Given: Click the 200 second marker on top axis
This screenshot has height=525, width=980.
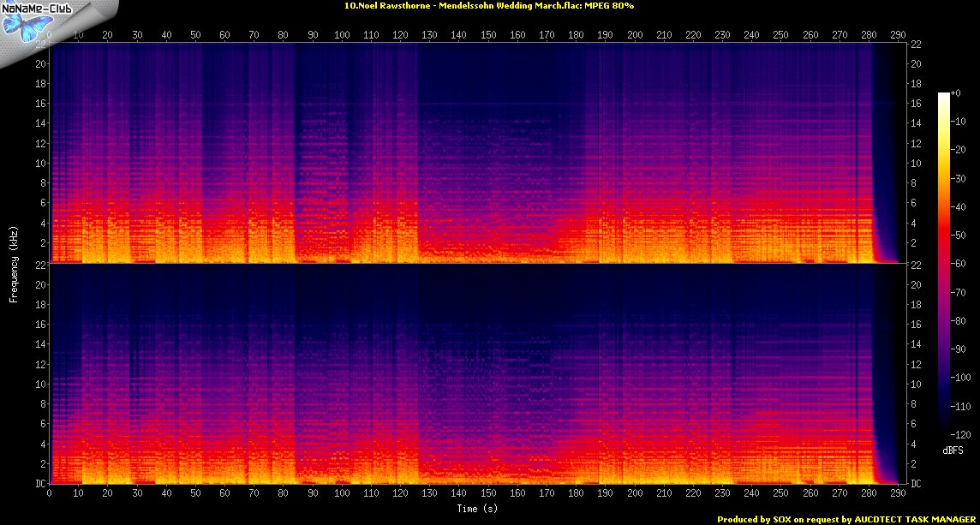Looking at the screenshot, I should point(634,35).
